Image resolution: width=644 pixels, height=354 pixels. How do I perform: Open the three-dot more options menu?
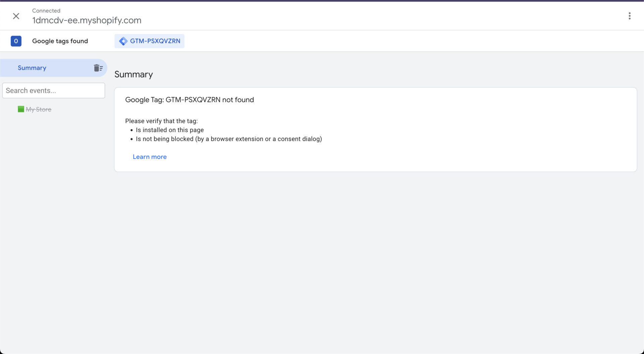tap(629, 16)
